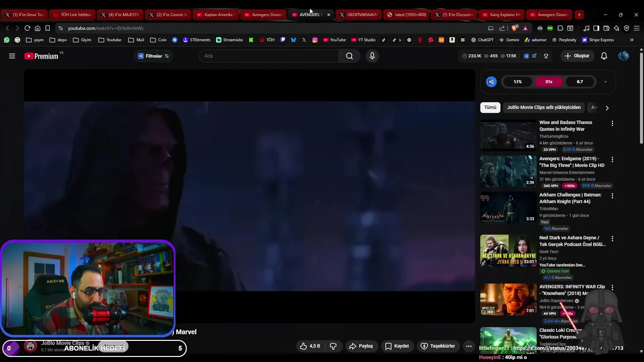This screenshot has width=644, height=362.
Task: Click the vidIQ trophy icon
Action: (x=546, y=56)
